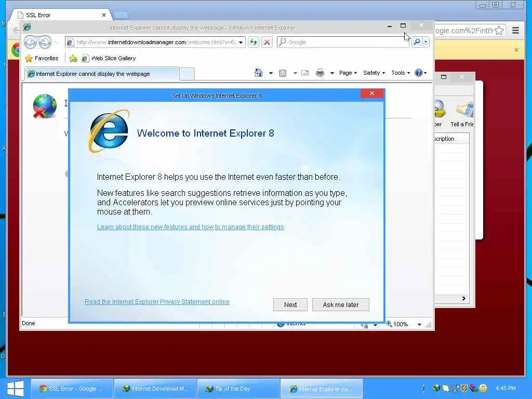This screenshot has height=399, width=532.
Task: Open the Windows Start button
Action: pyautogui.click(x=16, y=389)
